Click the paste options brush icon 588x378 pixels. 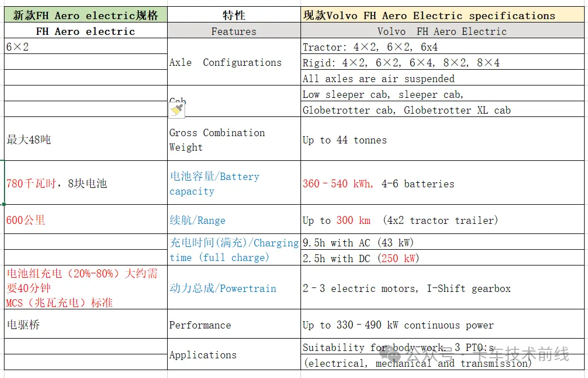click(177, 111)
